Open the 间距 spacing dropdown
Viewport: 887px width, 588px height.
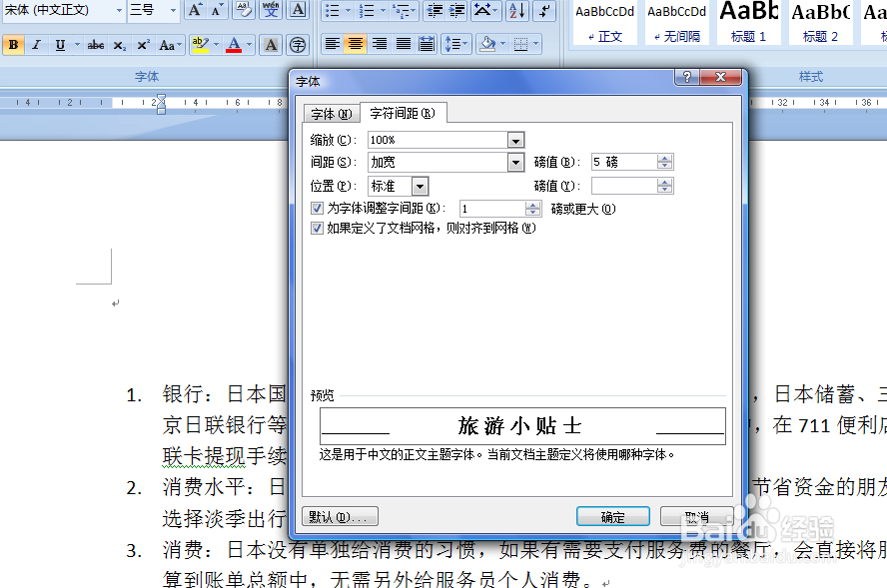pyautogui.click(x=514, y=162)
